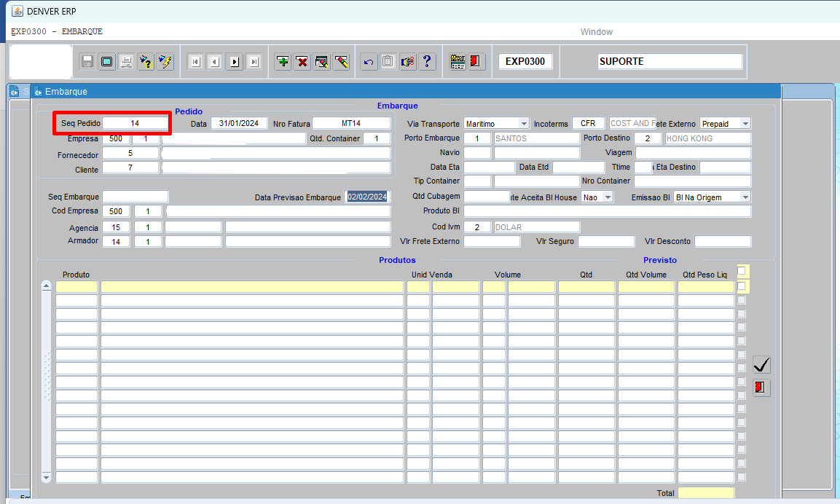Viewport: 840px width, 504px height.
Task: Click the monitor screen toolbar icon
Action: click(x=106, y=62)
